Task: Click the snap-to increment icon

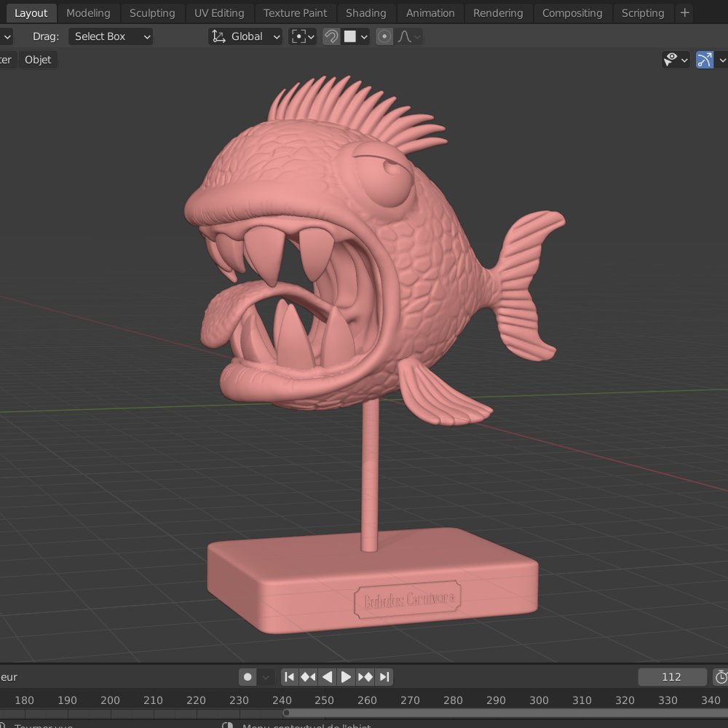Action: 350,36
